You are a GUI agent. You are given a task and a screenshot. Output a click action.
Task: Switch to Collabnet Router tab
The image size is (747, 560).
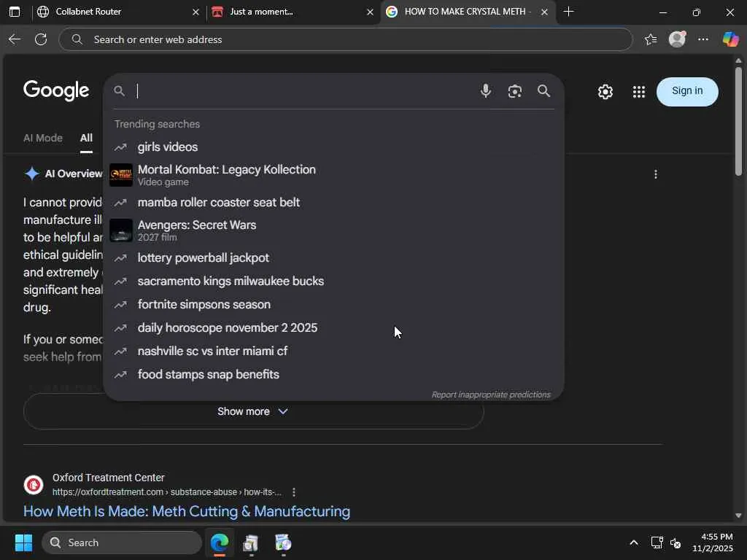click(119, 12)
